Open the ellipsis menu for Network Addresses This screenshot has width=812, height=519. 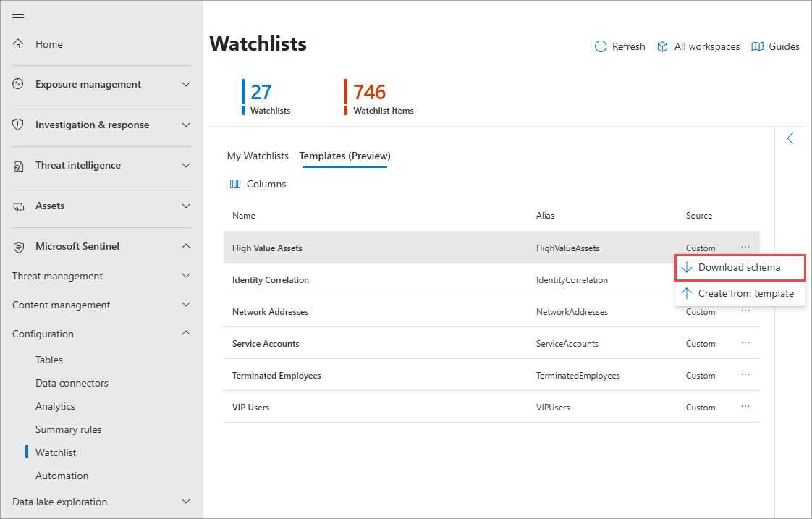[745, 311]
